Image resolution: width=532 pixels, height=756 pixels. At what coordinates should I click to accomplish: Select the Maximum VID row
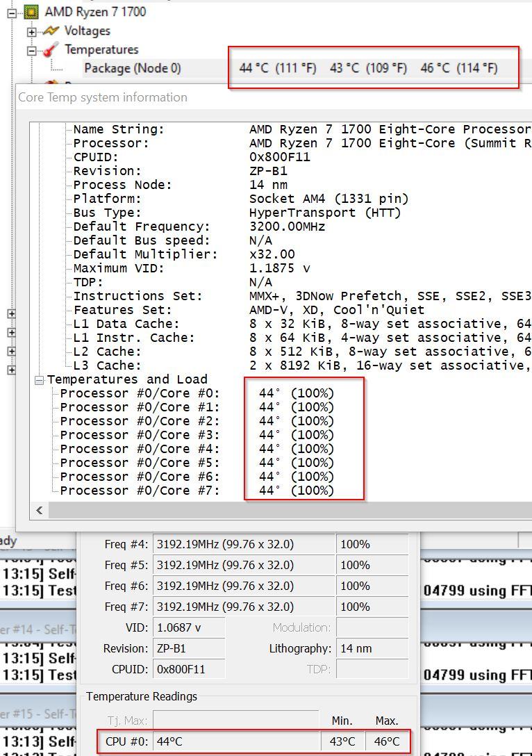pyautogui.click(x=191, y=268)
